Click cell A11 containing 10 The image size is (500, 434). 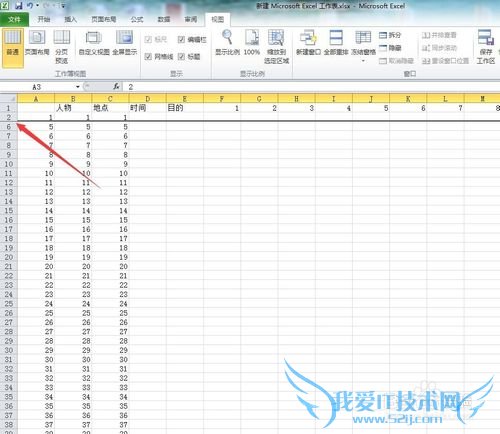[36, 173]
